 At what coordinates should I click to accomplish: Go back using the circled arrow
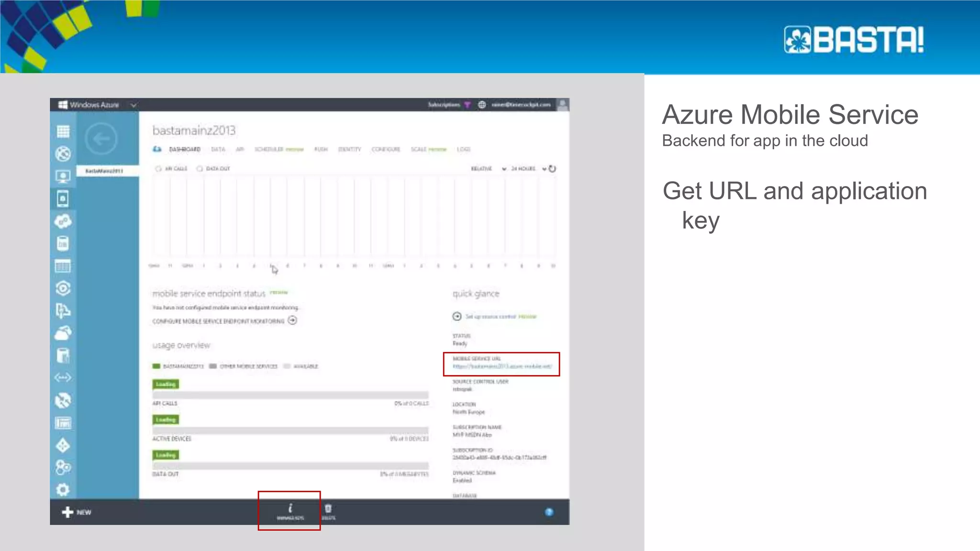click(x=101, y=139)
